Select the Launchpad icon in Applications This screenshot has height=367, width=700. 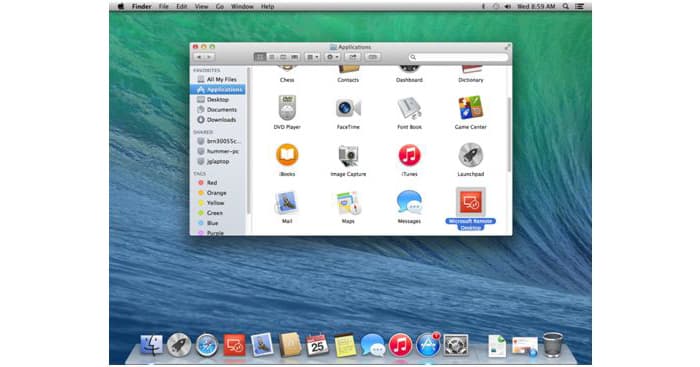click(471, 155)
